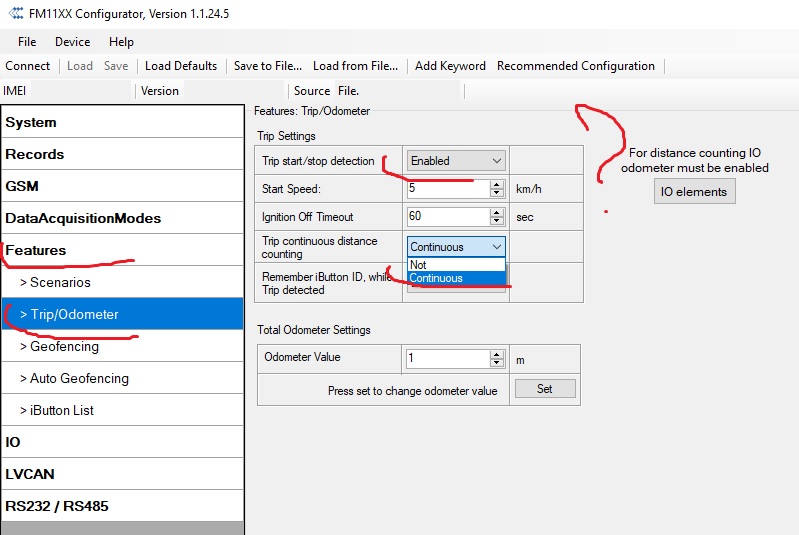Click the IO elements button
This screenshot has height=535, width=799.
[x=695, y=192]
